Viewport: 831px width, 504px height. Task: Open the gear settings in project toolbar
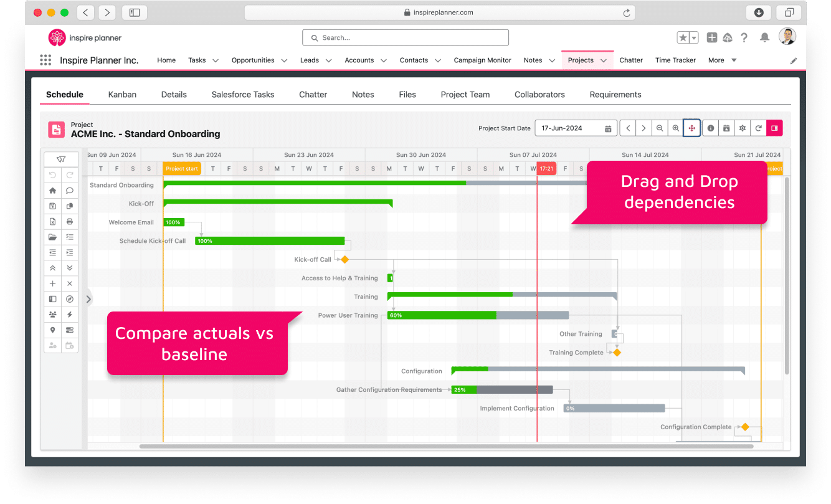[743, 128]
